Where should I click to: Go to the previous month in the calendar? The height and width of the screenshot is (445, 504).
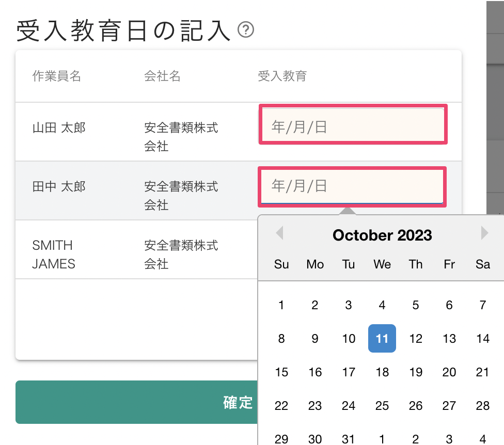click(279, 233)
